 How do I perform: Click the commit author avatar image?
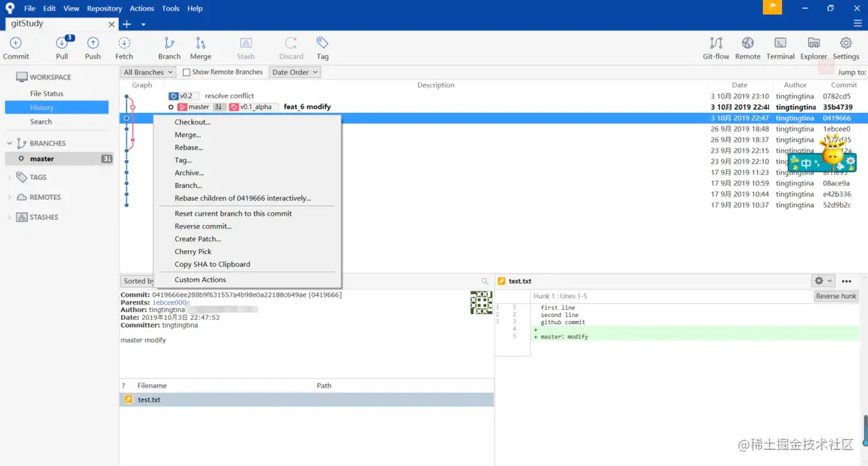coord(481,302)
